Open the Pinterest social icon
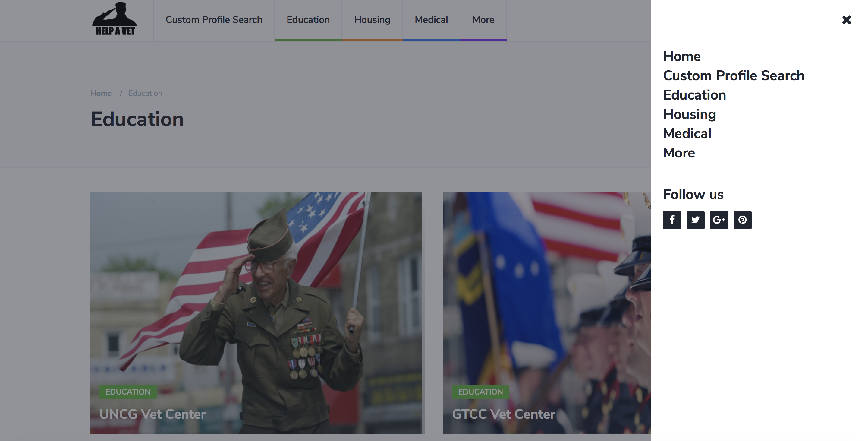 742,220
